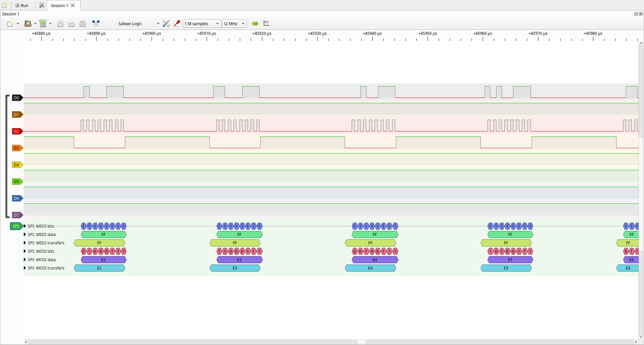Expand the SPI: MISO bits row

coord(25,226)
